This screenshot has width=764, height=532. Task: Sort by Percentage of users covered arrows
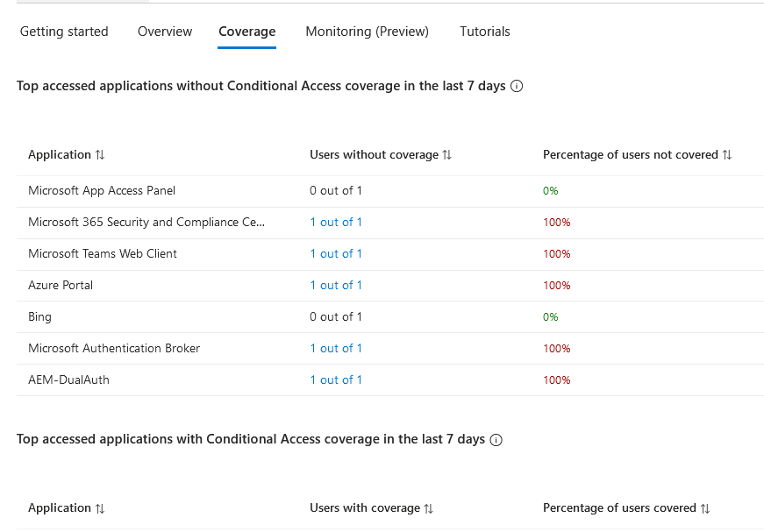(x=705, y=508)
